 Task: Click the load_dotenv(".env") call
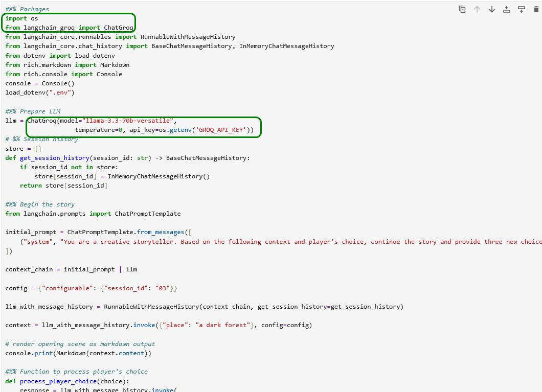[x=40, y=93]
